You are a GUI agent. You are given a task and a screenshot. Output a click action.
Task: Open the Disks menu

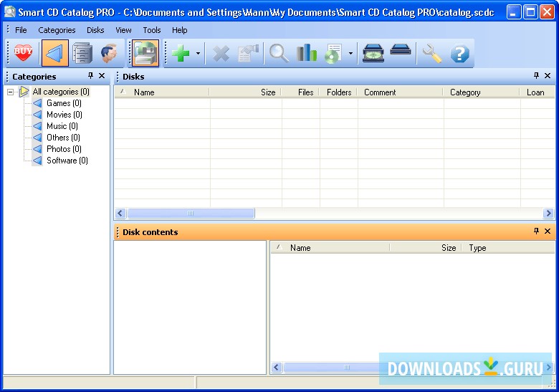pos(95,30)
